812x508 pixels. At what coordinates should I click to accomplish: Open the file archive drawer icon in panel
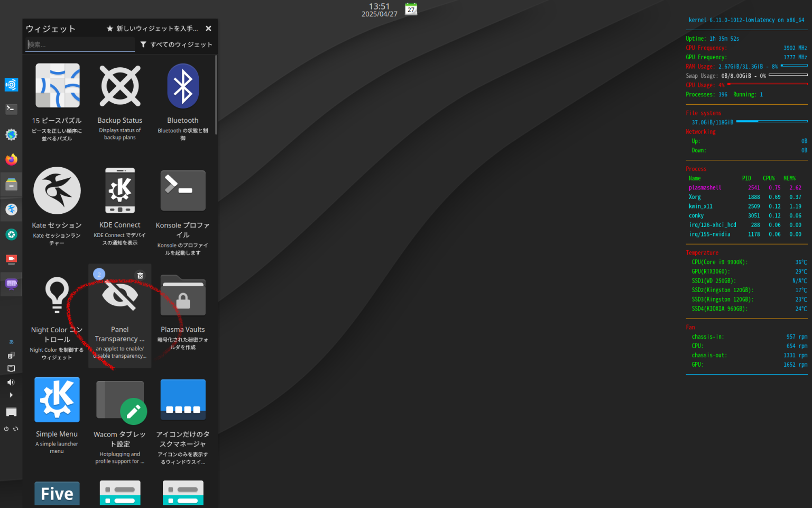click(x=11, y=184)
